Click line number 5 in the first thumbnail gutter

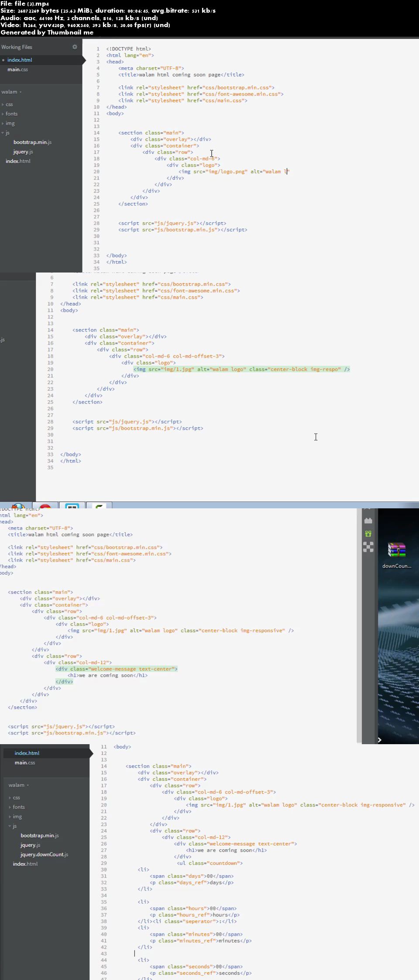tap(98, 75)
